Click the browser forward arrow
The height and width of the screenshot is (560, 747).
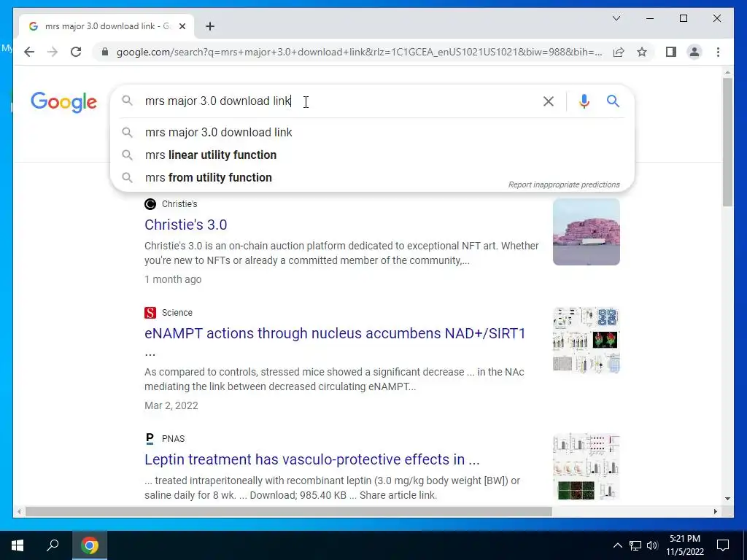coord(53,52)
